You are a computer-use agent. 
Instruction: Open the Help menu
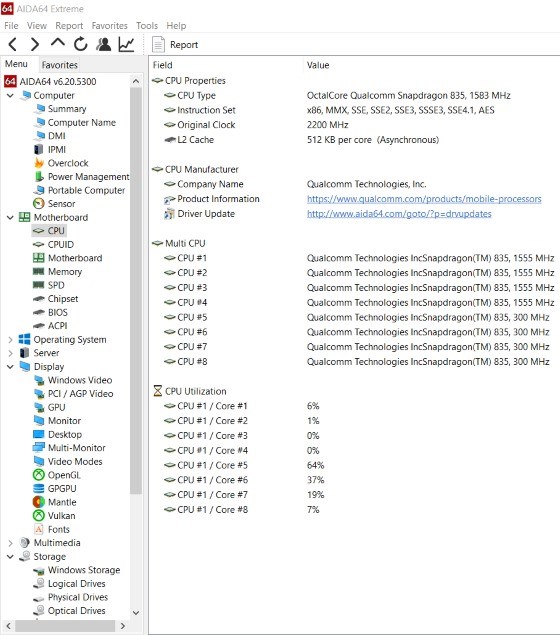(176, 26)
